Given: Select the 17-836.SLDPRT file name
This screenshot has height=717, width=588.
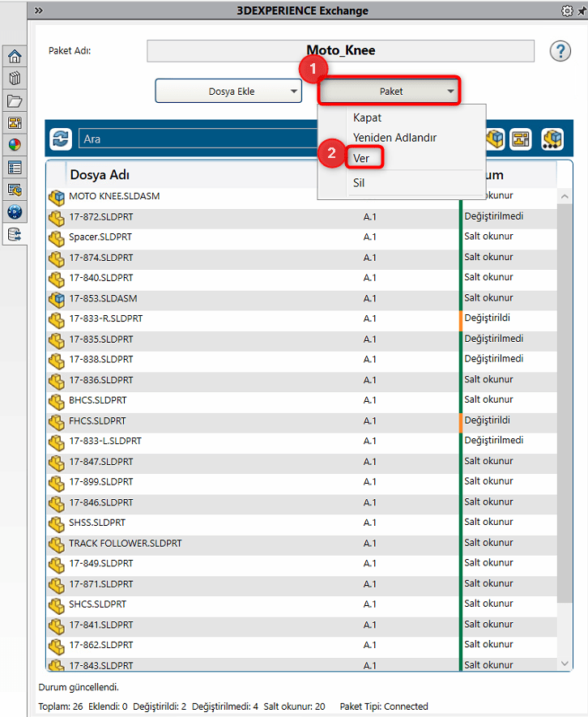Looking at the screenshot, I should pos(101,380).
